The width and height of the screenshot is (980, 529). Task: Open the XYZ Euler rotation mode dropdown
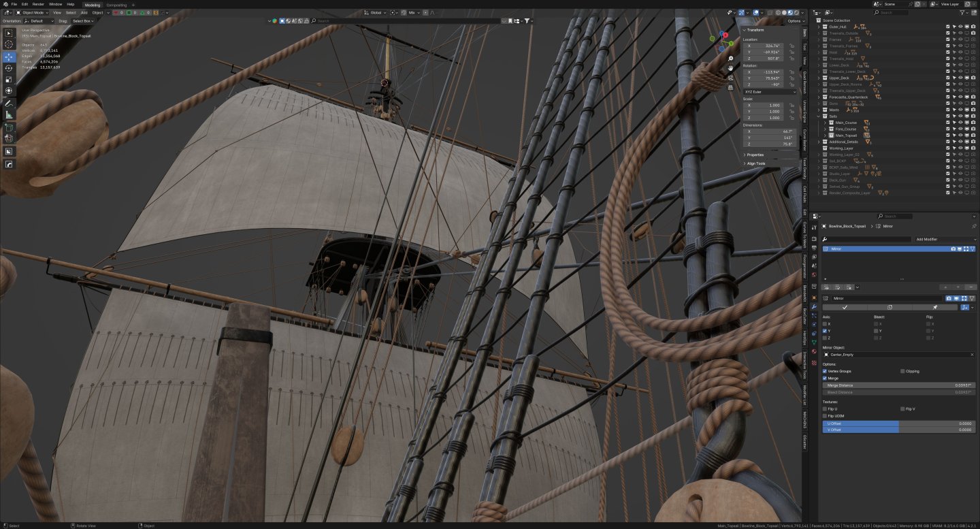coord(770,91)
